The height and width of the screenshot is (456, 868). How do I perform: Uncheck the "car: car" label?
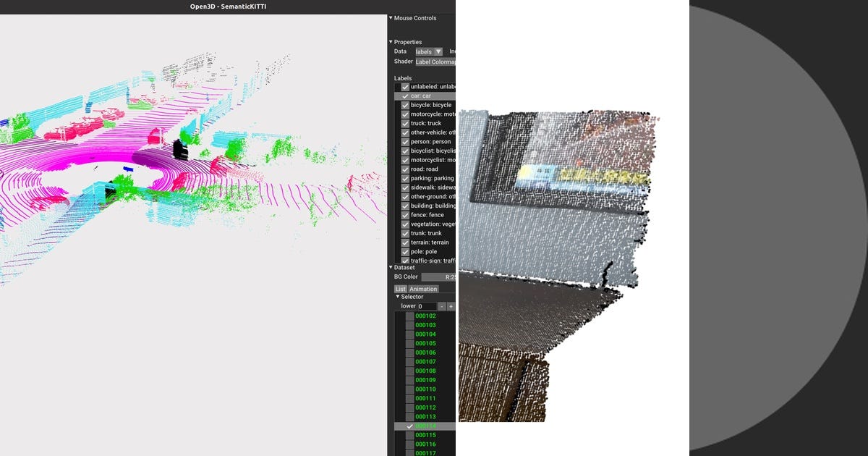(x=404, y=95)
